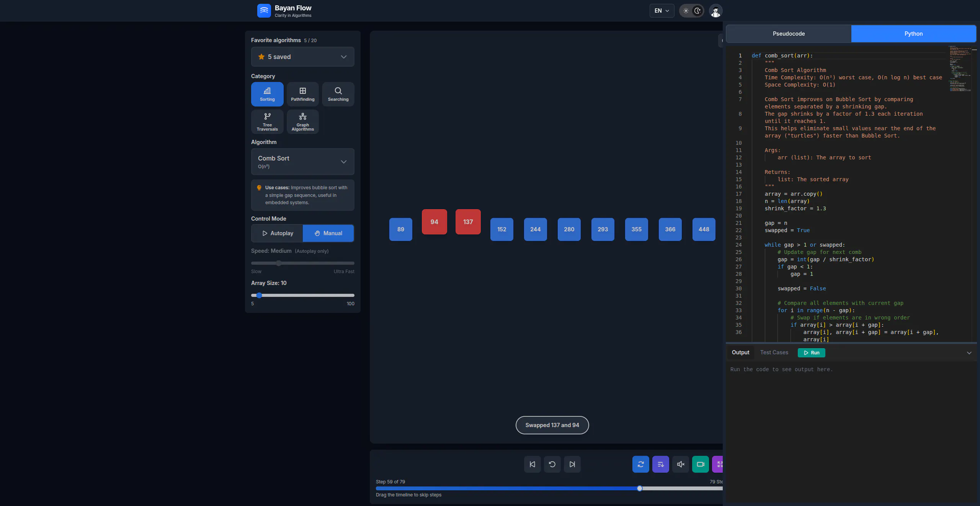The width and height of the screenshot is (980, 506).
Task: Click the Bayan Flow logo icon
Action: click(x=264, y=11)
